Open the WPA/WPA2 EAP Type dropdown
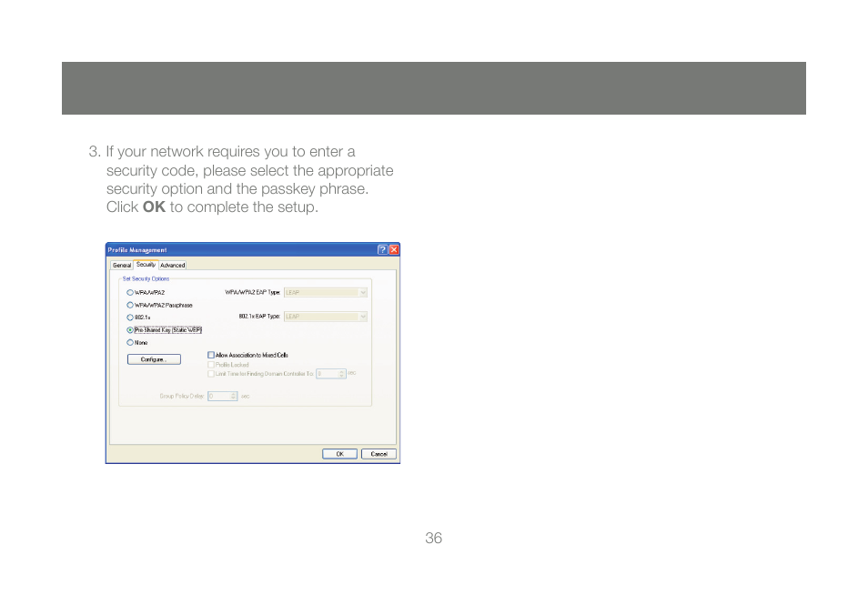The width and height of the screenshot is (868, 605). point(326,292)
